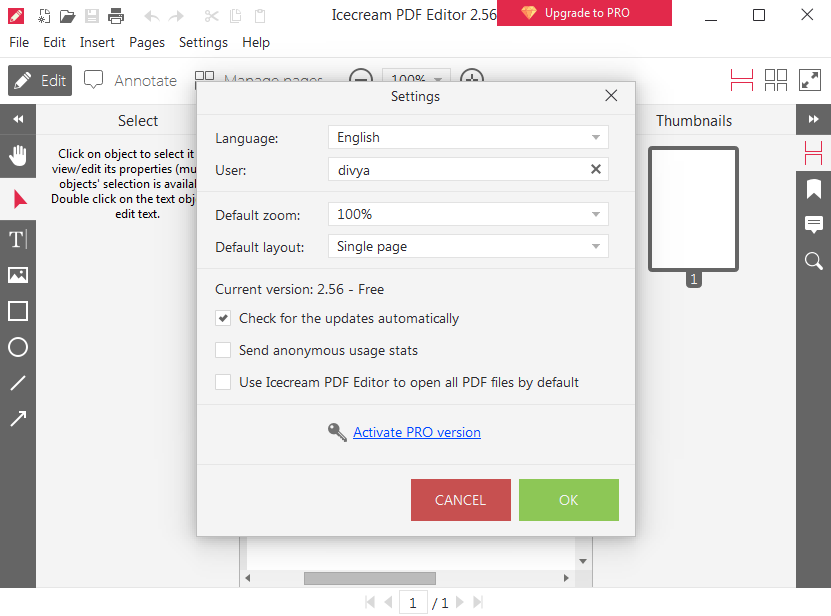This screenshot has height=616, width=831.
Task: Open the Comments panel icon
Action: tap(814, 225)
